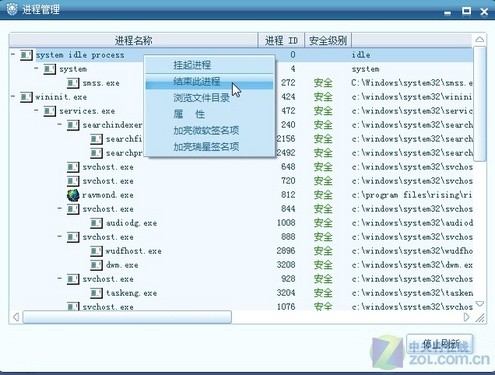This screenshot has height=375, width=495.
Task: Select the dwm.exe process row
Action: 241,265
